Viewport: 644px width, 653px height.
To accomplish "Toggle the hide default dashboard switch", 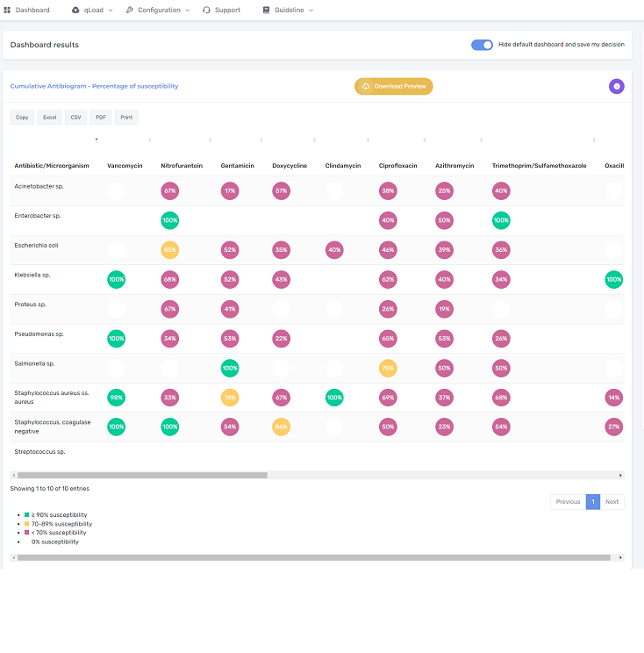I will tap(482, 45).
